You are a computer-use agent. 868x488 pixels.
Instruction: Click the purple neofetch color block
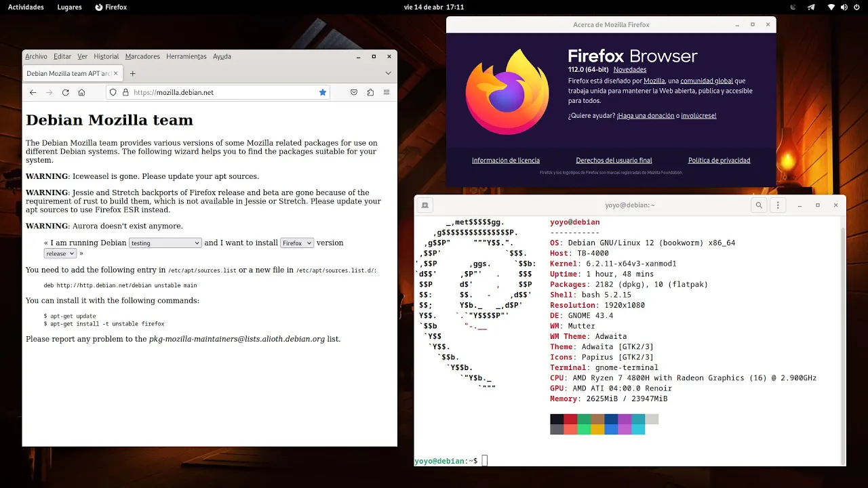click(x=625, y=419)
